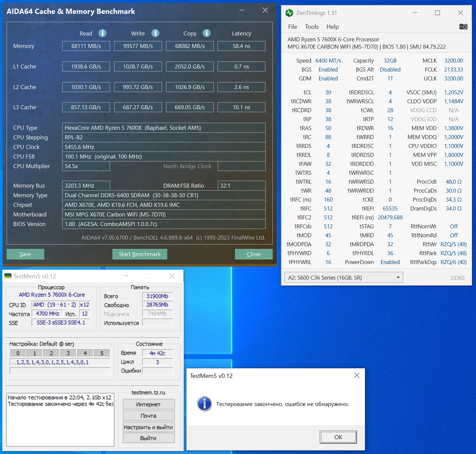This screenshot has width=476, height=454.
Task: Click the TestMem5 cycle count field 3
Action: (x=157, y=362)
